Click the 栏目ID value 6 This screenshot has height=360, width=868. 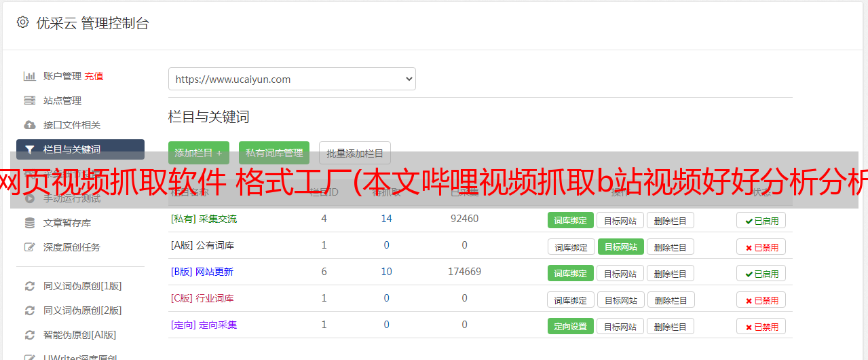(x=324, y=272)
